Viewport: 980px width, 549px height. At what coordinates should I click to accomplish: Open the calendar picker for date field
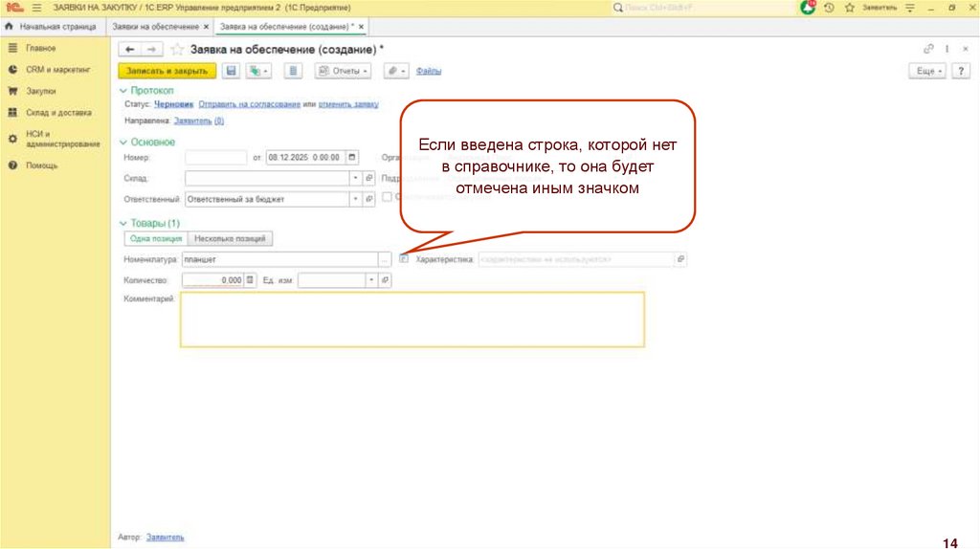[x=352, y=158]
